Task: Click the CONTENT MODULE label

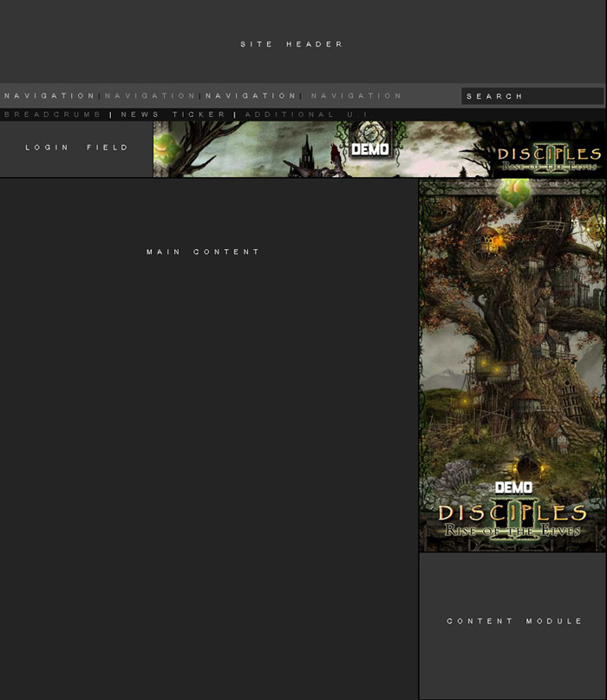Action: point(514,621)
